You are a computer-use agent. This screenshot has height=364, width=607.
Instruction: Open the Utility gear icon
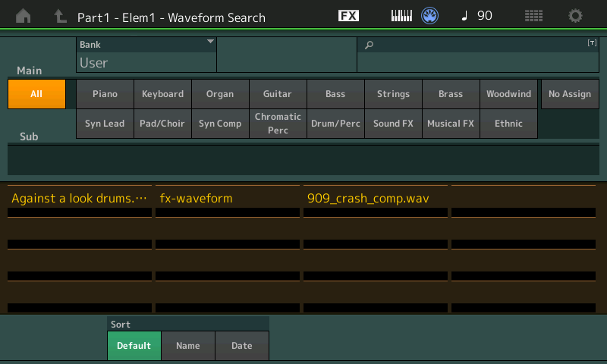pyautogui.click(x=576, y=16)
